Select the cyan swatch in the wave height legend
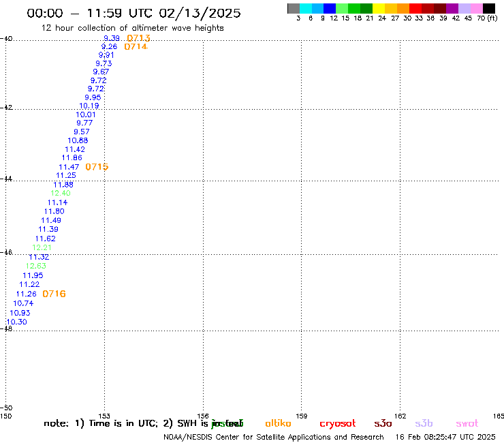This screenshot has width=504, height=443. click(306, 8)
